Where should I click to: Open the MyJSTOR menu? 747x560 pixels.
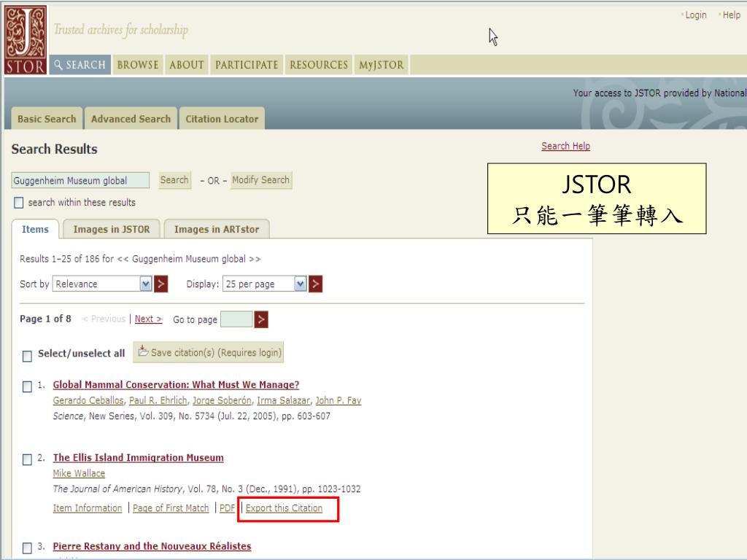point(381,65)
